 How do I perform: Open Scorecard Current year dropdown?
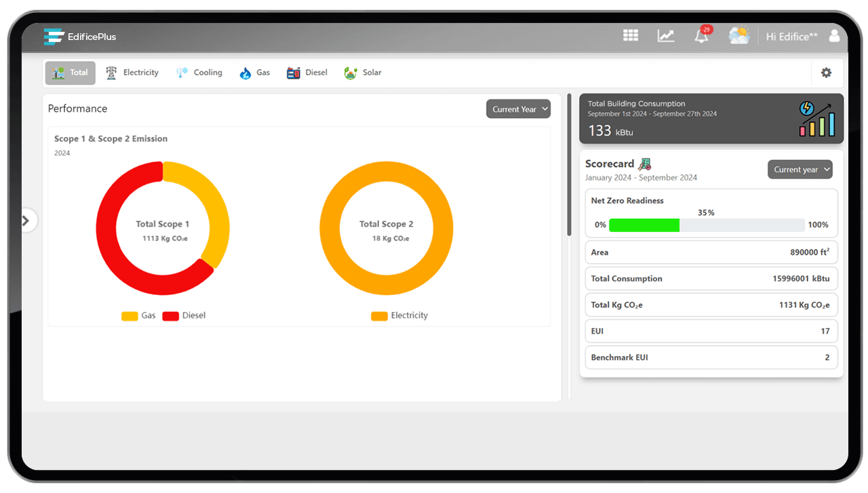point(800,170)
